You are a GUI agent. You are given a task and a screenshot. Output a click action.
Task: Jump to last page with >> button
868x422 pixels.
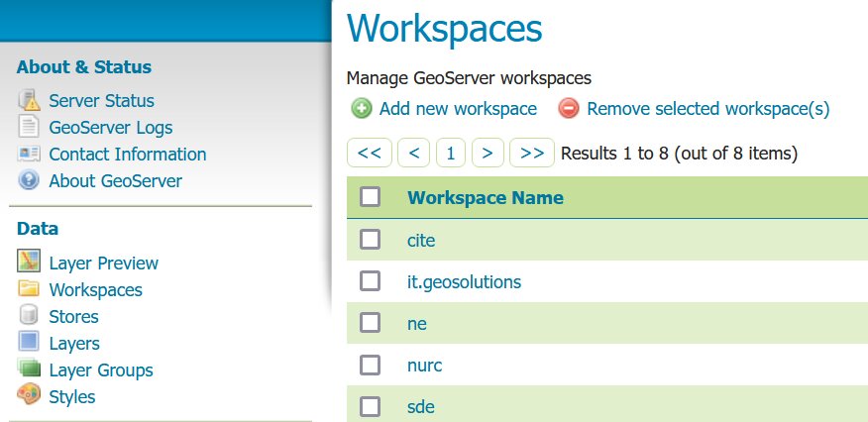click(532, 153)
